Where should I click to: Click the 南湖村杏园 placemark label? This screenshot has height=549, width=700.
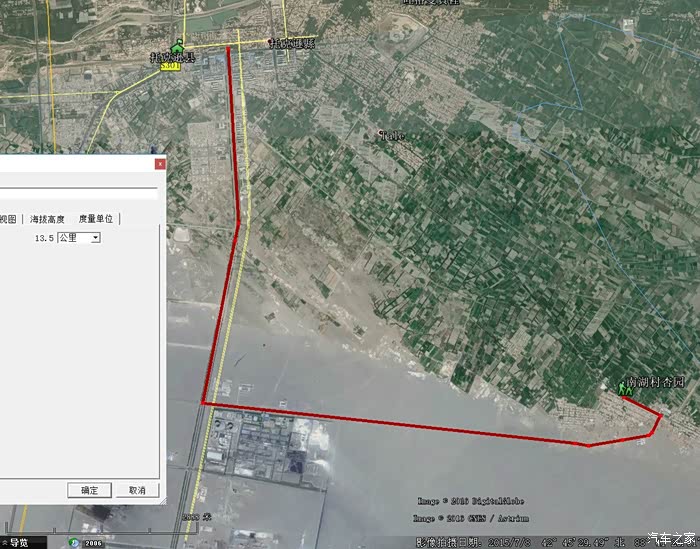click(656, 382)
